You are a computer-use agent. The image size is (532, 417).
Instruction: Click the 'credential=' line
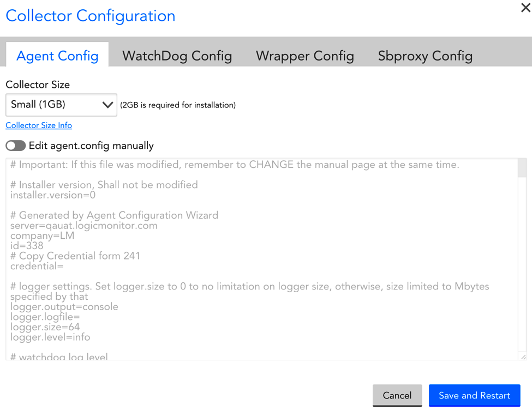point(37,266)
